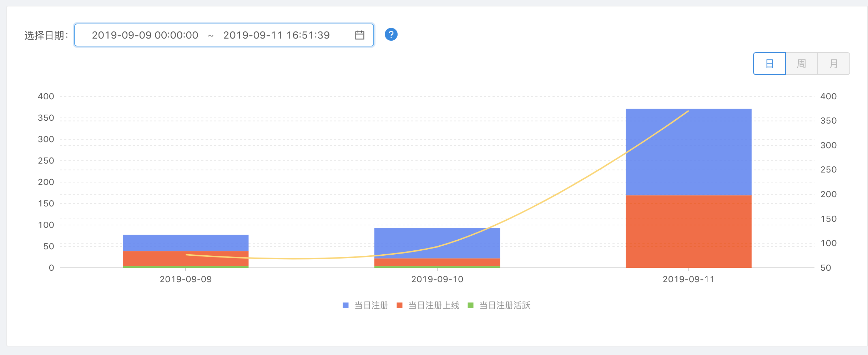Open start date 2019-09-09 00:00:00 field
The height and width of the screenshot is (355, 868).
pos(145,35)
